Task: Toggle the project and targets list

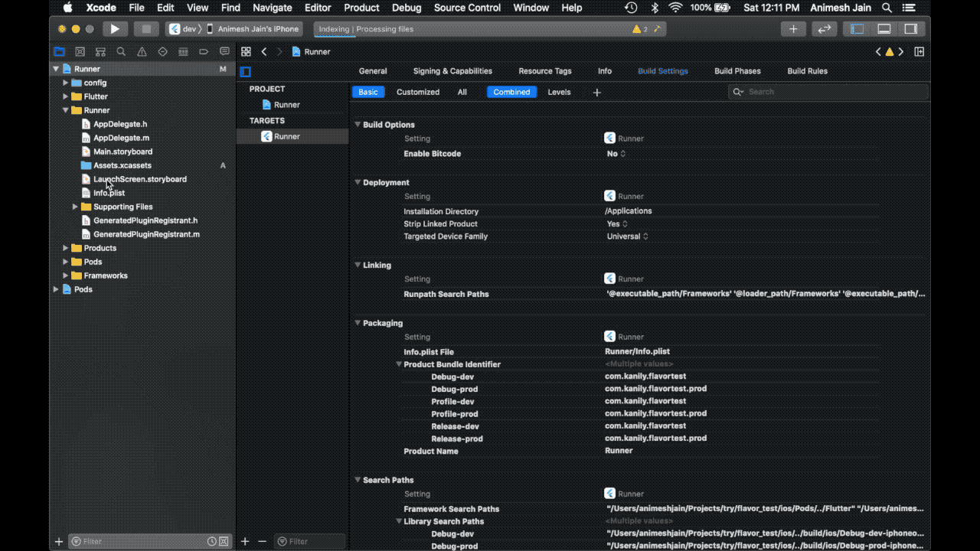Action: (x=246, y=72)
